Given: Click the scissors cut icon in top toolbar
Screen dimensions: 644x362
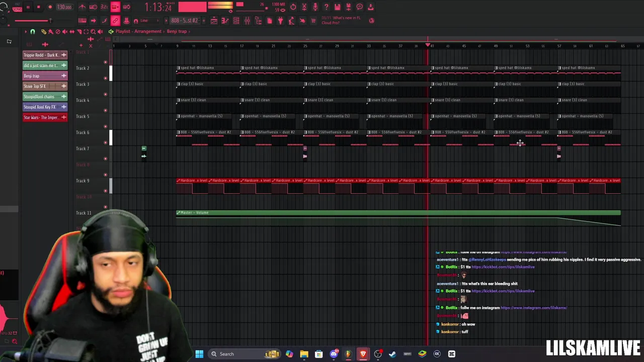Looking at the screenshot, I should coord(304,7).
